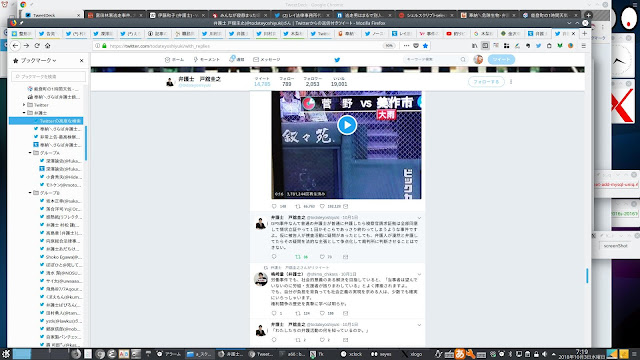Open the profile avatar menu on Twitter
This screenshot has height=360, width=640.
[478, 60]
